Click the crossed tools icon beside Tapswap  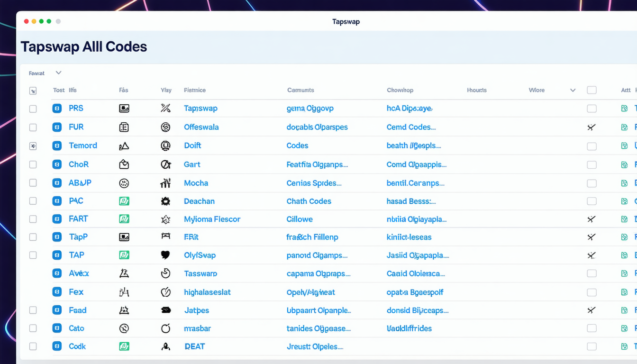[165, 109]
